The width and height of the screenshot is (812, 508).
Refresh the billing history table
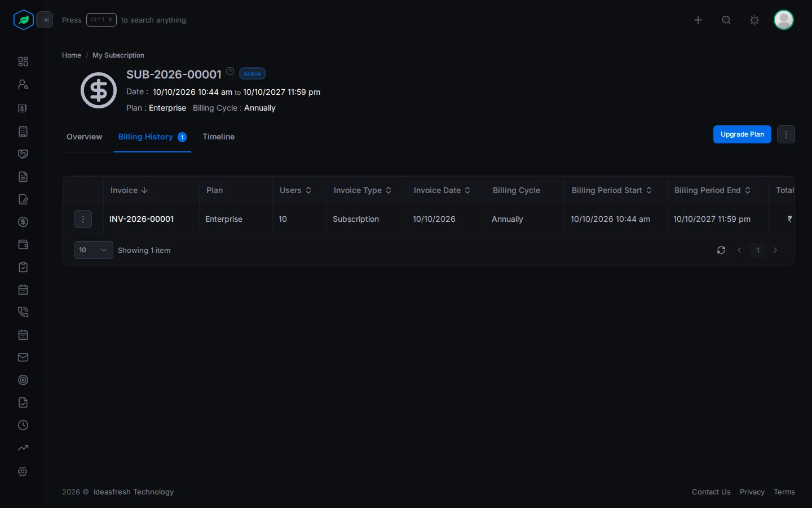tap(721, 250)
